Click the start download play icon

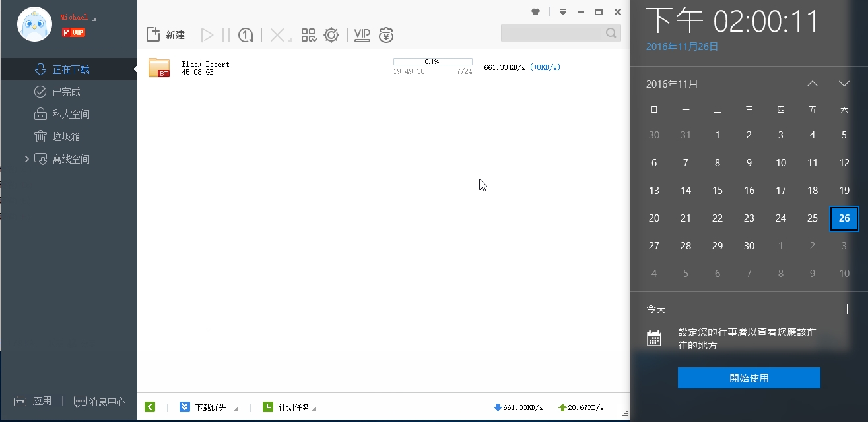pyautogui.click(x=207, y=35)
